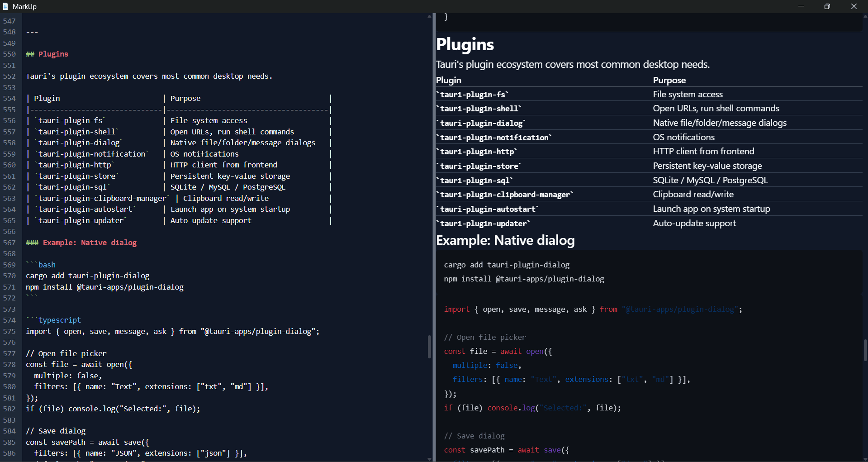Image resolution: width=868 pixels, height=462 pixels.
Task: Click the 'Example: Native dialog' preview heading
Action: pos(505,240)
